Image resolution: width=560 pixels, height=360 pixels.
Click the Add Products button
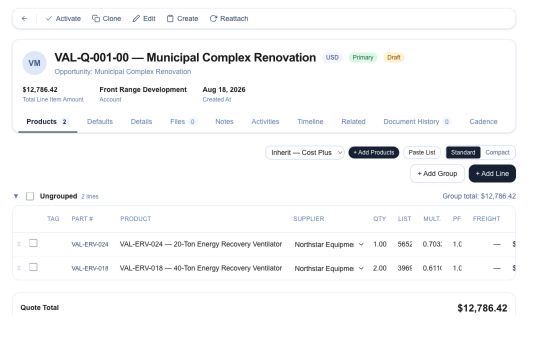pos(374,152)
